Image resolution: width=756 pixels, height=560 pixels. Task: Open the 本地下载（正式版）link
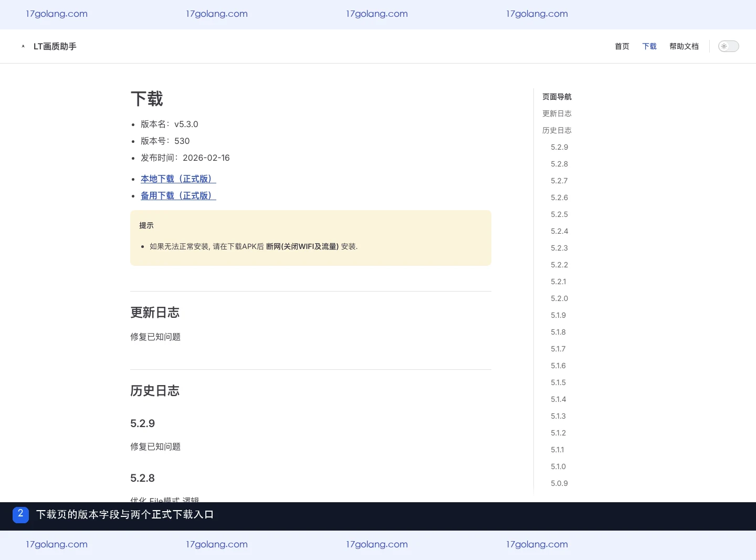point(178,179)
